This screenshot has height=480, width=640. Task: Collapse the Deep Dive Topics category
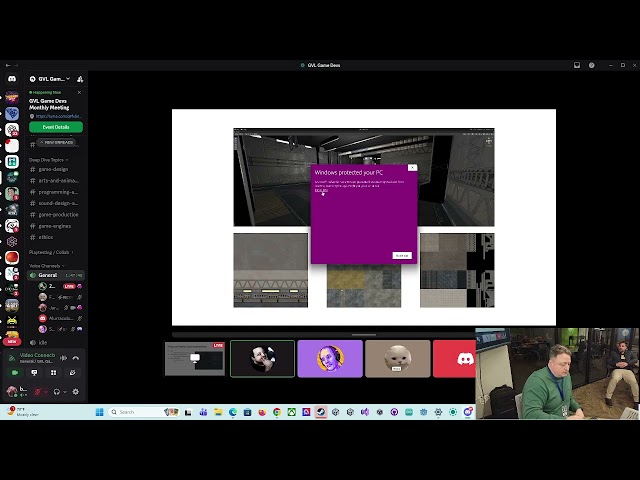pyautogui.click(x=48, y=160)
